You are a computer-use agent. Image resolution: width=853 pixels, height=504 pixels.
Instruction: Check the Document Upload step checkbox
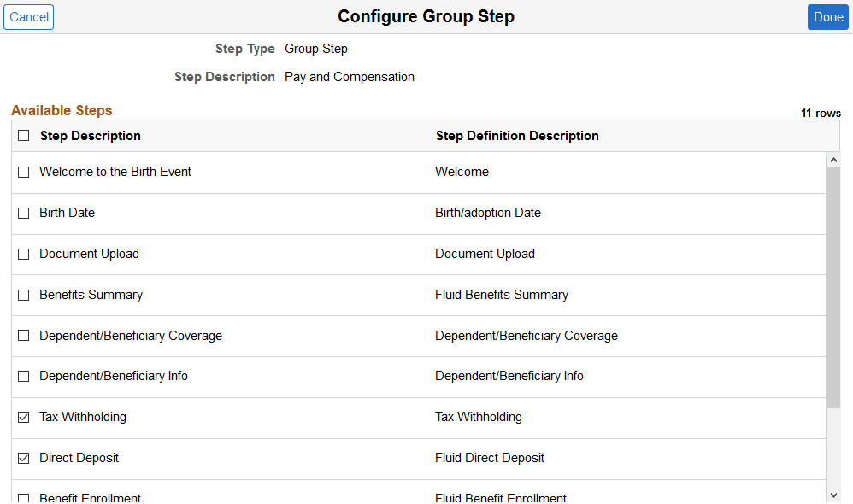pyautogui.click(x=23, y=254)
